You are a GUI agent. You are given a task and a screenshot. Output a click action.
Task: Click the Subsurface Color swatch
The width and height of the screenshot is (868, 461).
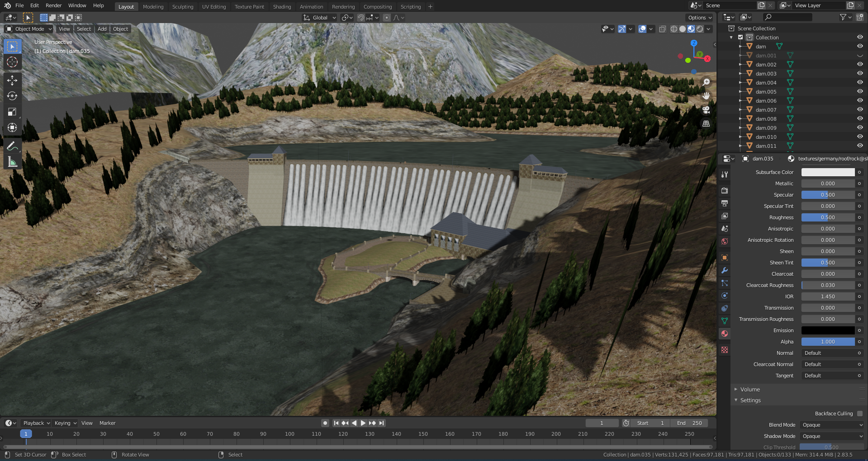click(828, 172)
